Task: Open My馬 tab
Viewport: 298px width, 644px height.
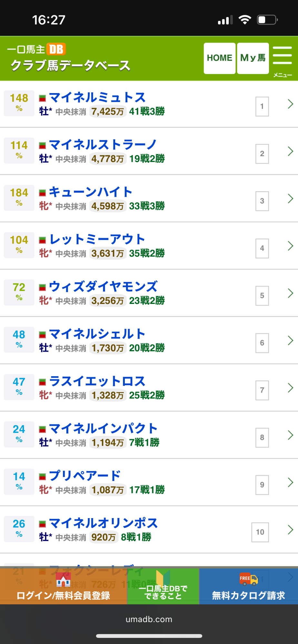Action: (x=253, y=58)
